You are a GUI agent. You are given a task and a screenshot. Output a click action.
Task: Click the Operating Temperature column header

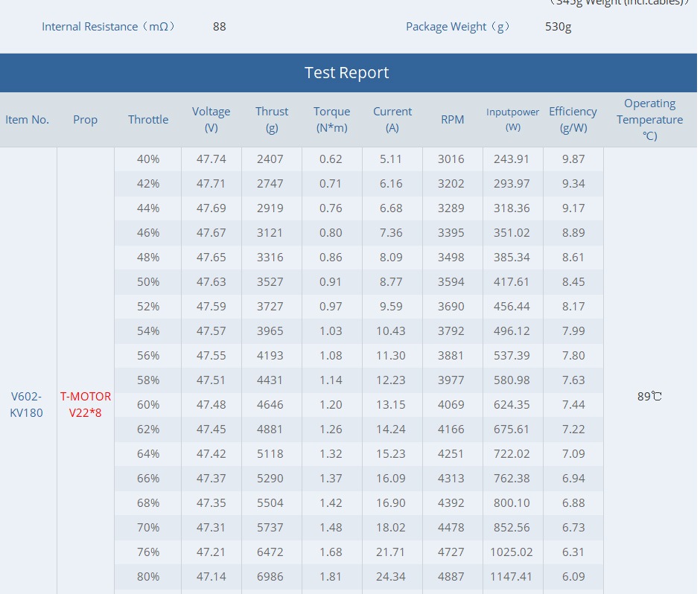click(x=650, y=120)
